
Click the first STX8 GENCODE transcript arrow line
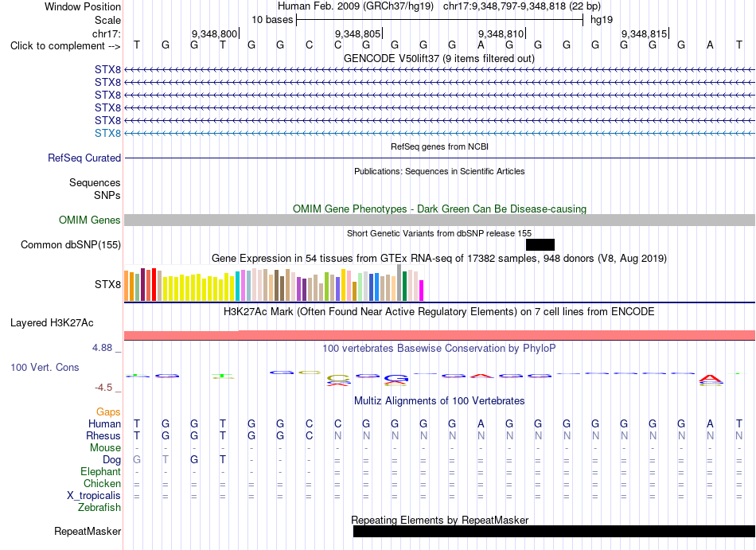pos(440,70)
